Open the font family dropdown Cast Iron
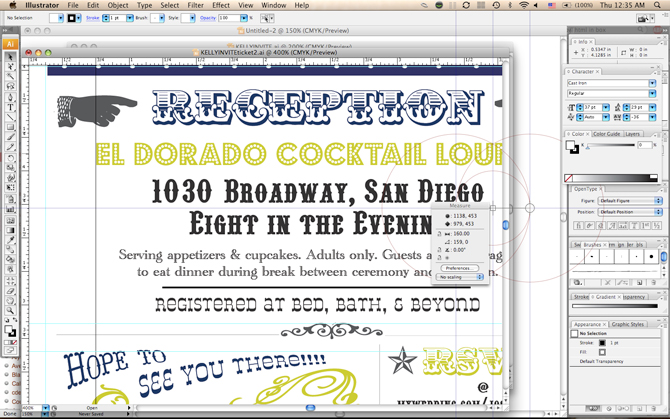Viewport: 670px width, 419px height. click(x=652, y=83)
